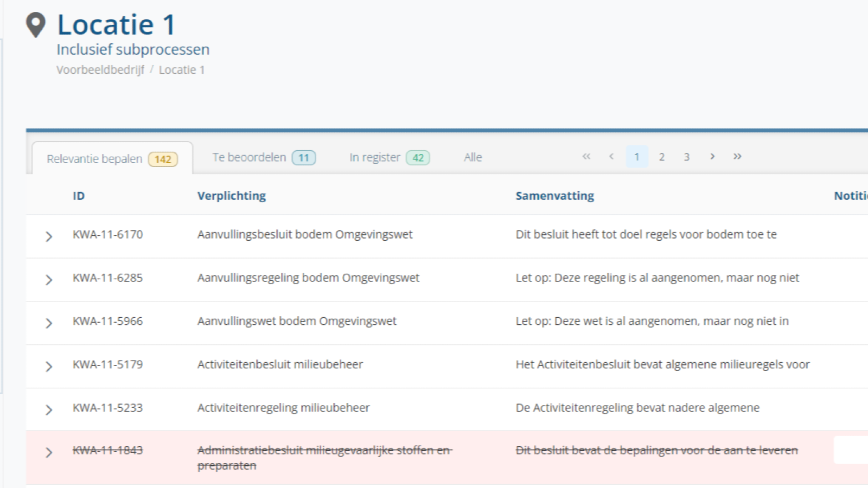Viewport: 868px width, 488px height.
Task: Expand row KWA-11-6285
Action: [x=49, y=280]
